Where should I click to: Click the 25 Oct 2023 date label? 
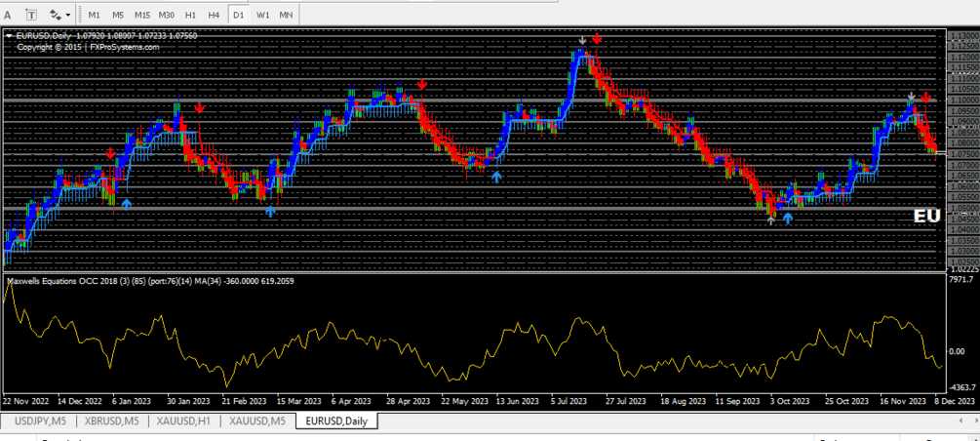coord(846,401)
